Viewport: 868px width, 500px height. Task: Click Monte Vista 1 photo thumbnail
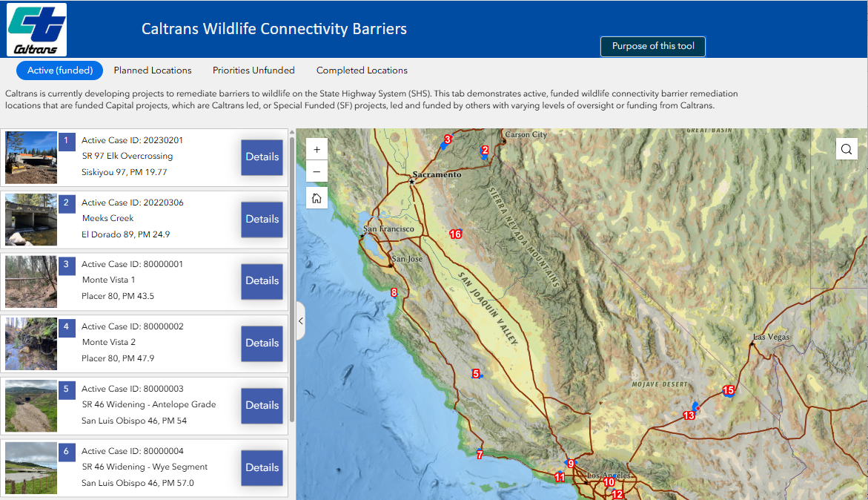tap(31, 281)
